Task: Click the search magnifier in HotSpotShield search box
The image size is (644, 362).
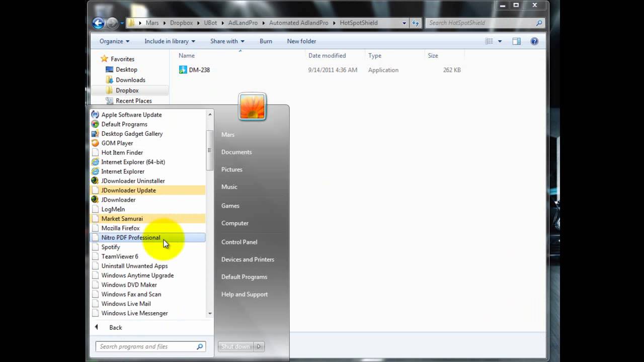Action: click(539, 23)
